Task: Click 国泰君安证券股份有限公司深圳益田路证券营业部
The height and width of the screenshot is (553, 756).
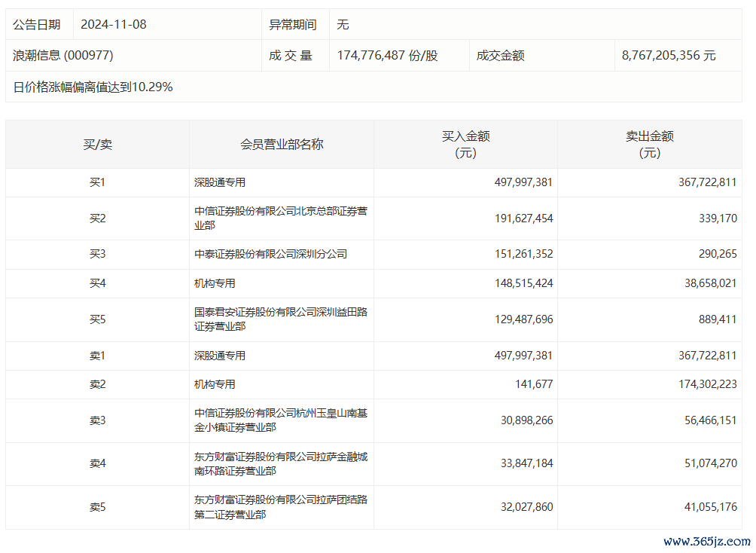Action: [x=281, y=319]
